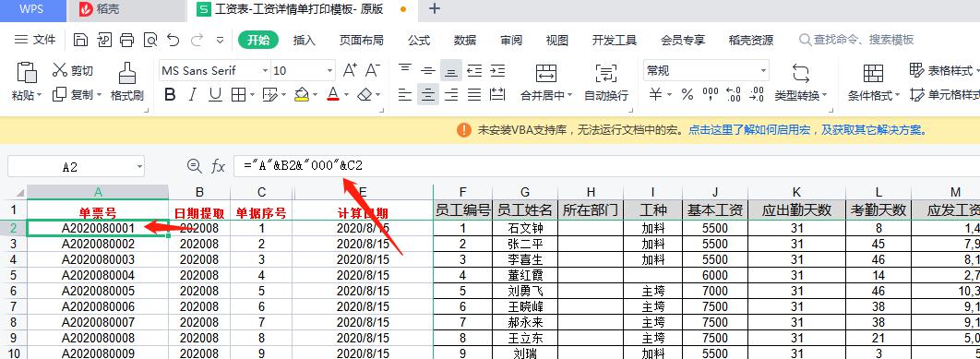
Task: Open the 开发工具 tab
Action: (x=615, y=40)
